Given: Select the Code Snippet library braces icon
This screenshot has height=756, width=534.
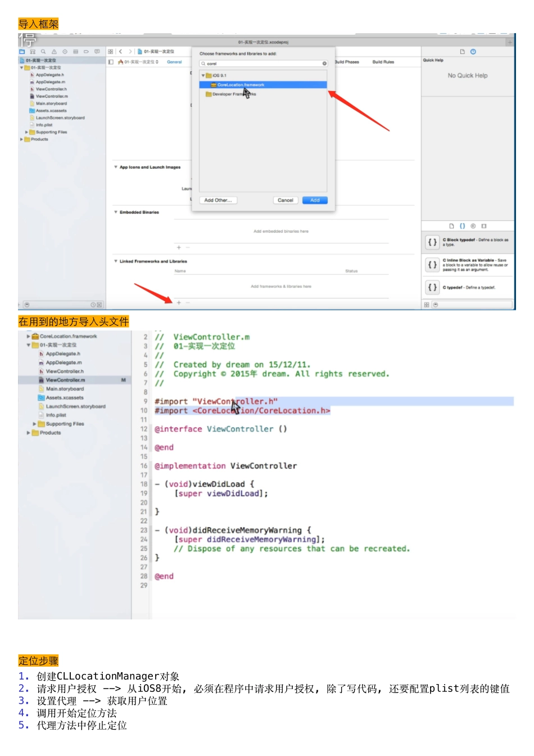Looking at the screenshot, I should coord(462,226).
